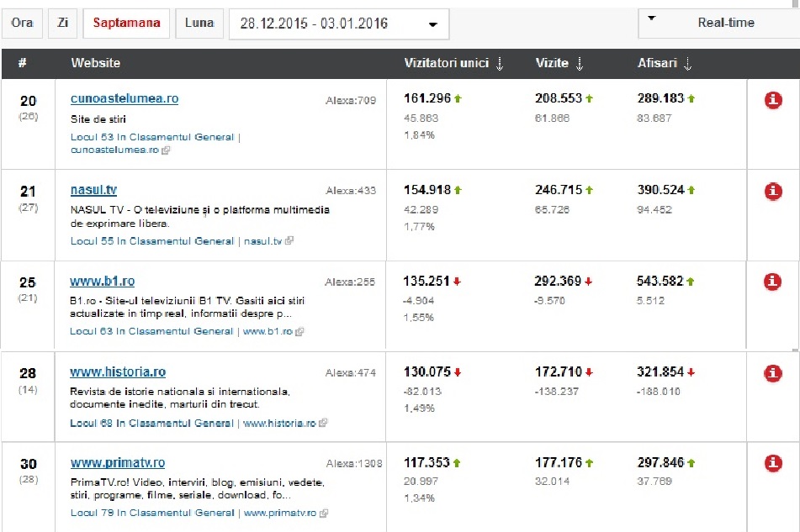Click Alexa:1308 rank text
The image size is (800, 532).
point(354,464)
